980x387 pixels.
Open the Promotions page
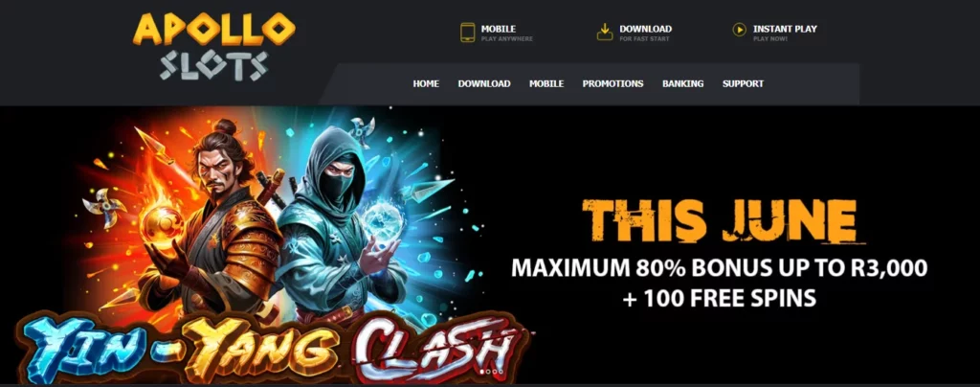[612, 83]
